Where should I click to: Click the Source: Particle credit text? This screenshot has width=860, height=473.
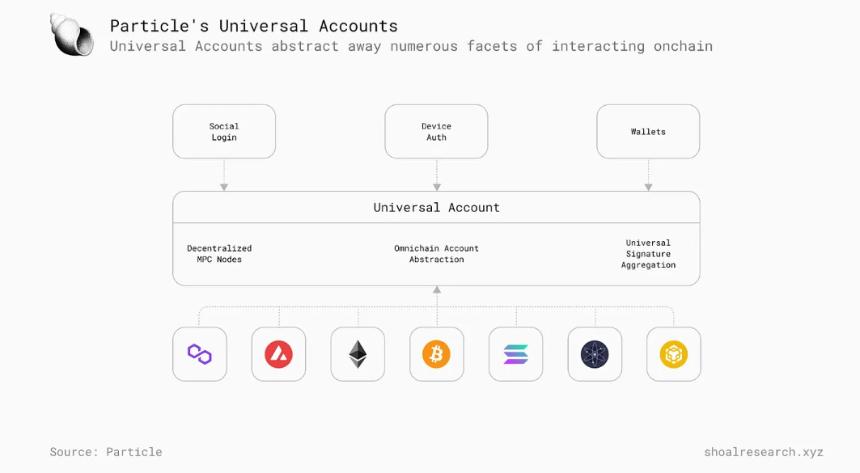(106, 452)
